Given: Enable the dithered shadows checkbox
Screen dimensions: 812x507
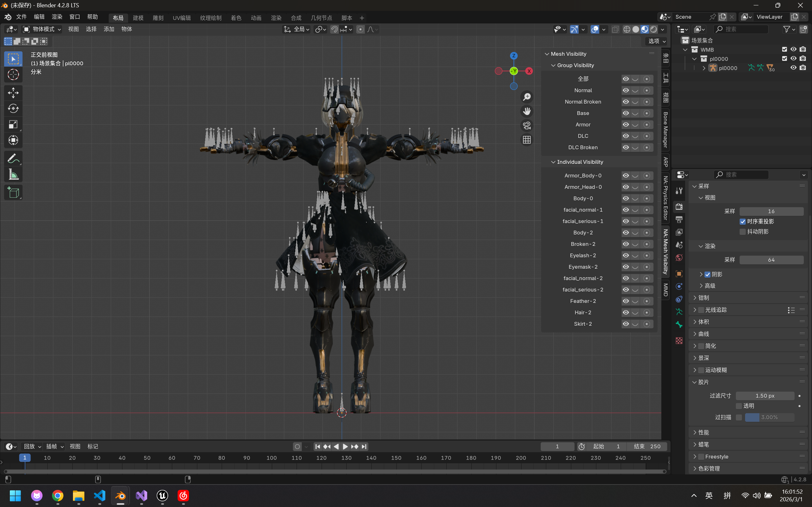Looking at the screenshot, I should pos(743,232).
